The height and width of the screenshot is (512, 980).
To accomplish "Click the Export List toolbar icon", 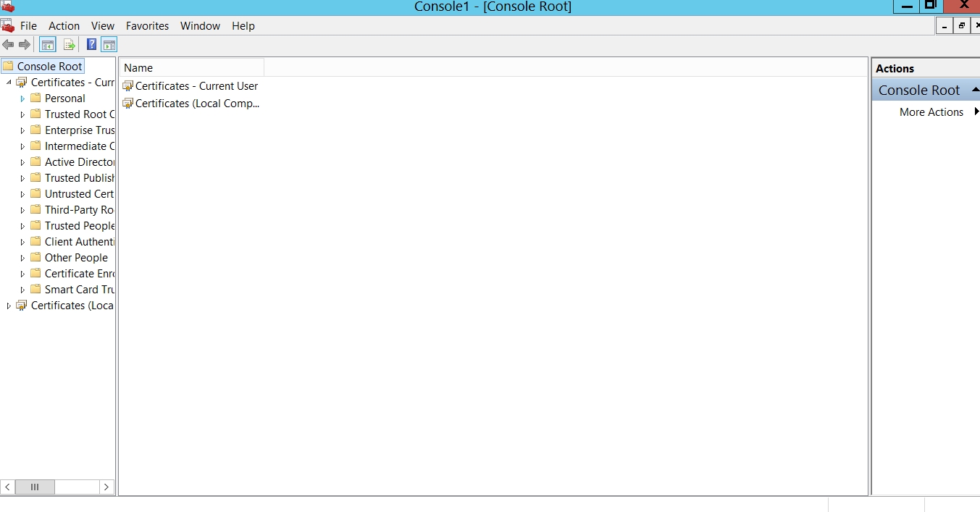I will pyautogui.click(x=70, y=45).
